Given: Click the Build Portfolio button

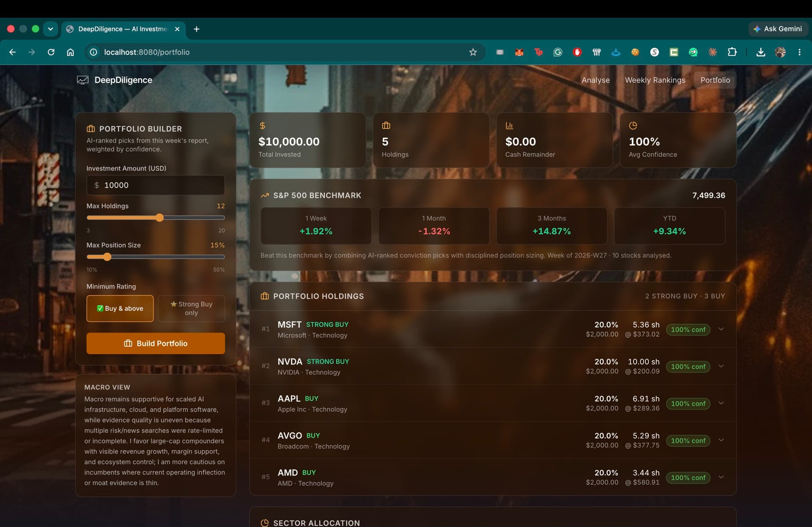Looking at the screenshot, I should [156, 343].
